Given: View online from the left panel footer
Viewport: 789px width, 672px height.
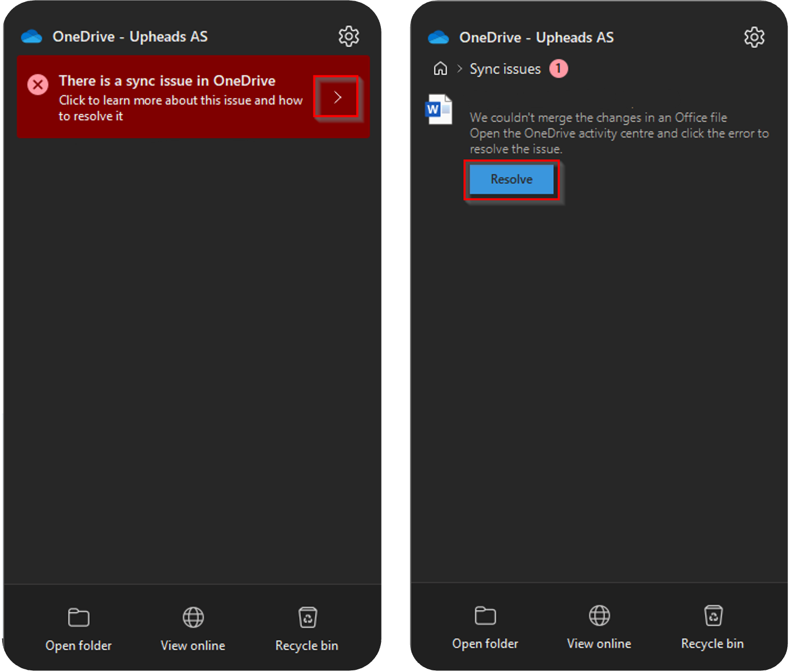Looking at the screenshot, I should pos(193,628).
